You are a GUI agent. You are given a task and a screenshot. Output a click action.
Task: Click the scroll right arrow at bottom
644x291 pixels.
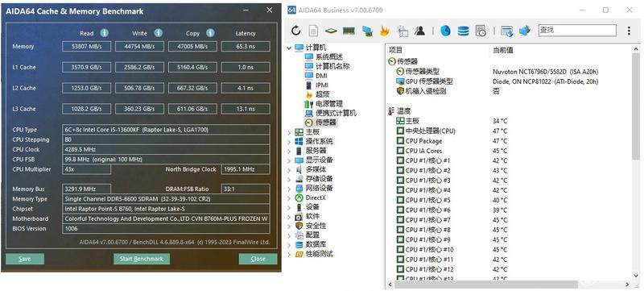click(x=627, y=285)
